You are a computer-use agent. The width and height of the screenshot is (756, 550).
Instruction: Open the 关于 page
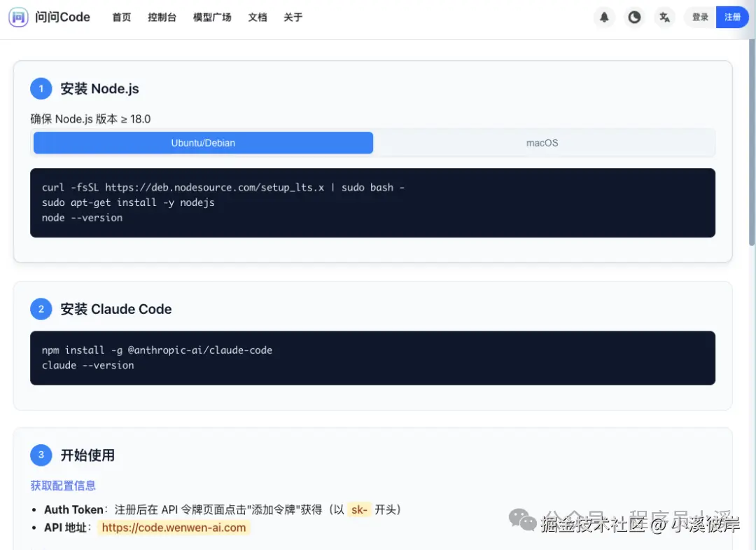[x=293, y=17]
